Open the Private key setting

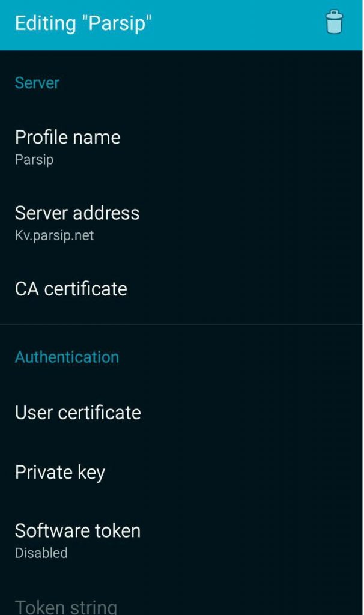point(60,473)
